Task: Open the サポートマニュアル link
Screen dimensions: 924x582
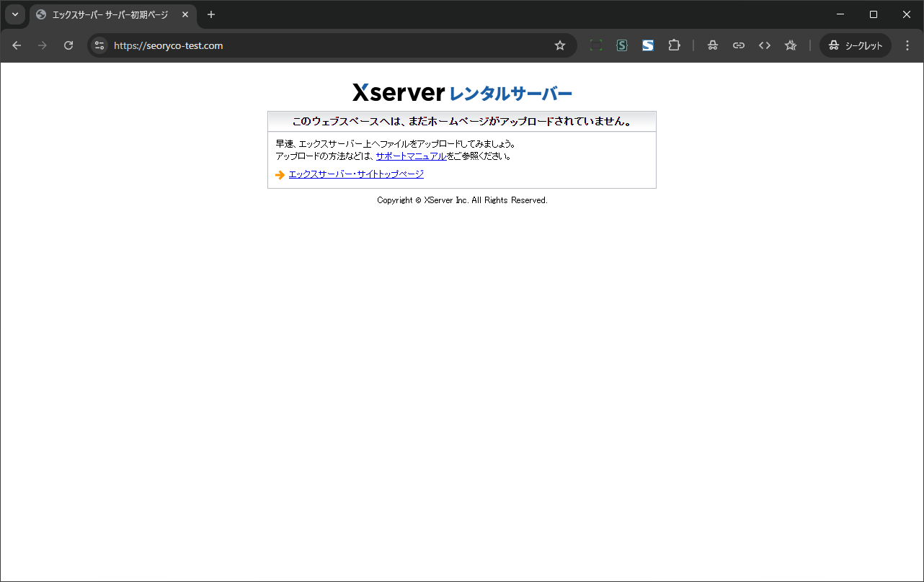Action: [x=411, y=156]
